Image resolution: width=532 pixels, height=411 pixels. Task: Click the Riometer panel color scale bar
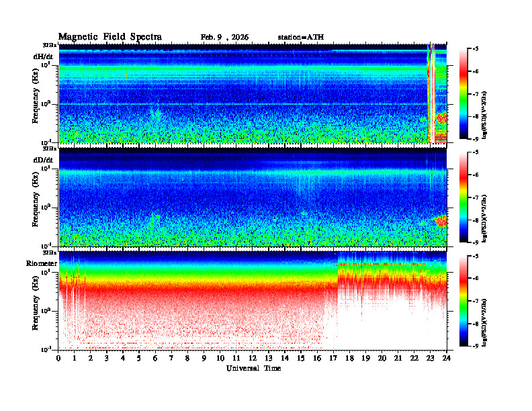pyautogui.click(x=463, y=301)
